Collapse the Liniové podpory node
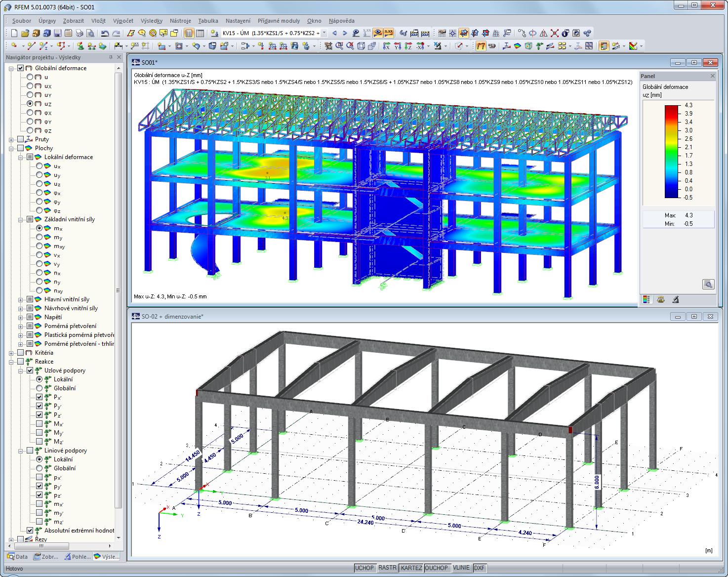This screenshot has height=577, width=728. [21, 451]
